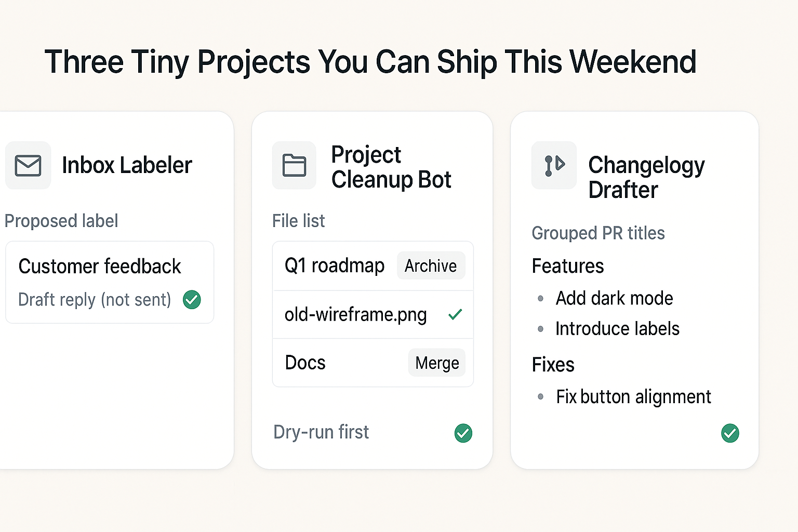Select the Add dark mode PR title

pyautogui.click(x=614, y=298)
